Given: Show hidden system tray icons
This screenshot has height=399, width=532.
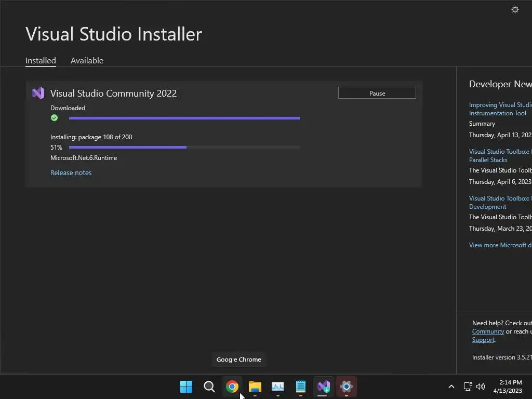Looking at the screenshot, I should [451, 387].
